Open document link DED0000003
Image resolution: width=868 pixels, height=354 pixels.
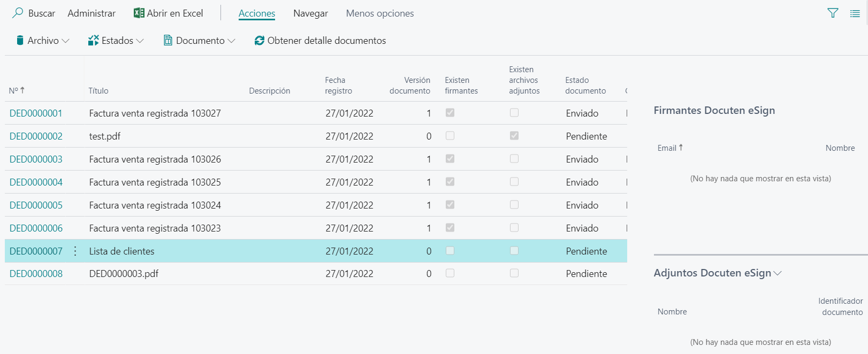[36, 159]
